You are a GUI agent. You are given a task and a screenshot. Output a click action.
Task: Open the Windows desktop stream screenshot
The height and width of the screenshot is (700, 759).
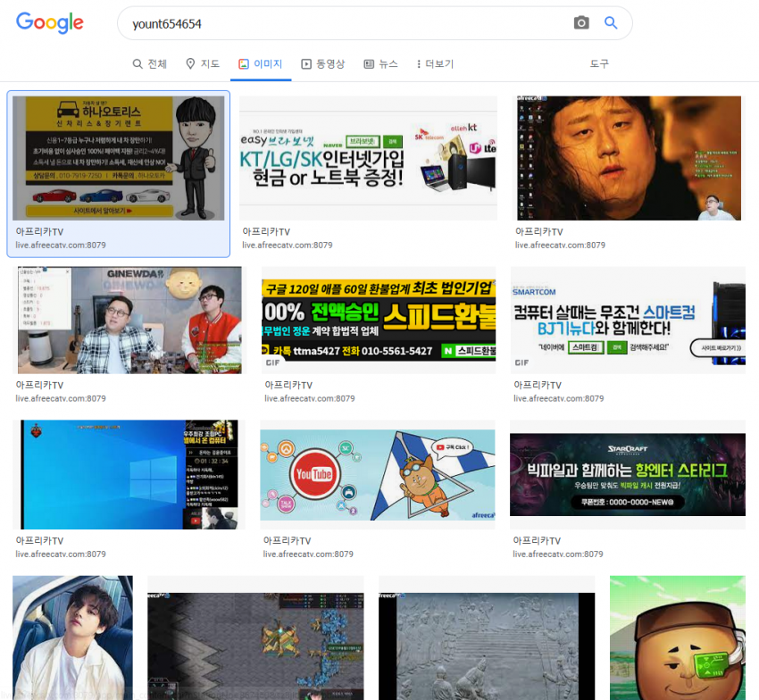pyautogui.click(x=129, y=474)
